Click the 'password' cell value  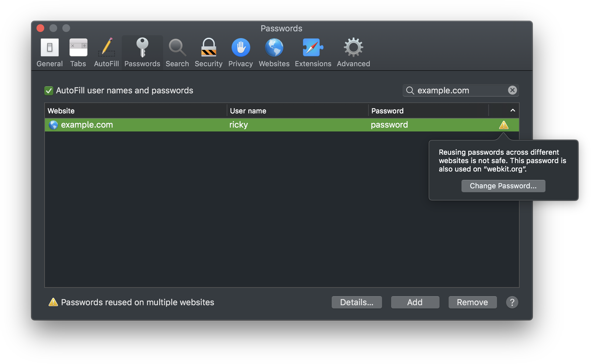pyautogui.click(x=389, y=125)
